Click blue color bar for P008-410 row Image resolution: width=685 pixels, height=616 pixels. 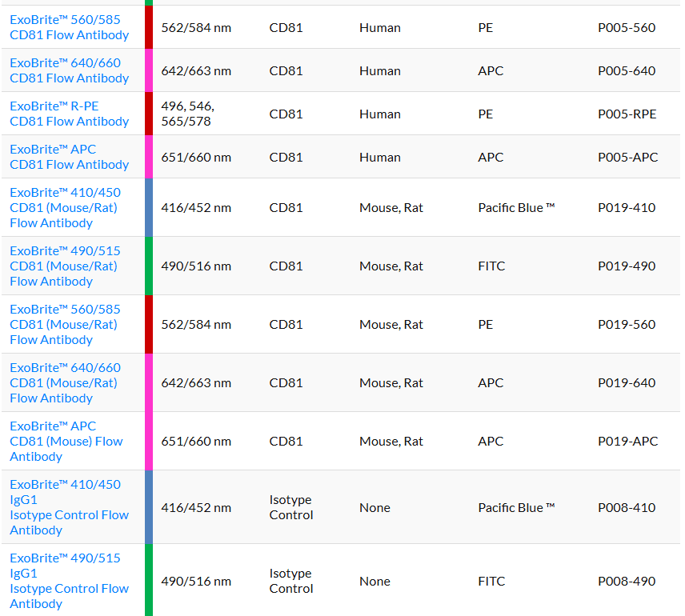(149, 507)
